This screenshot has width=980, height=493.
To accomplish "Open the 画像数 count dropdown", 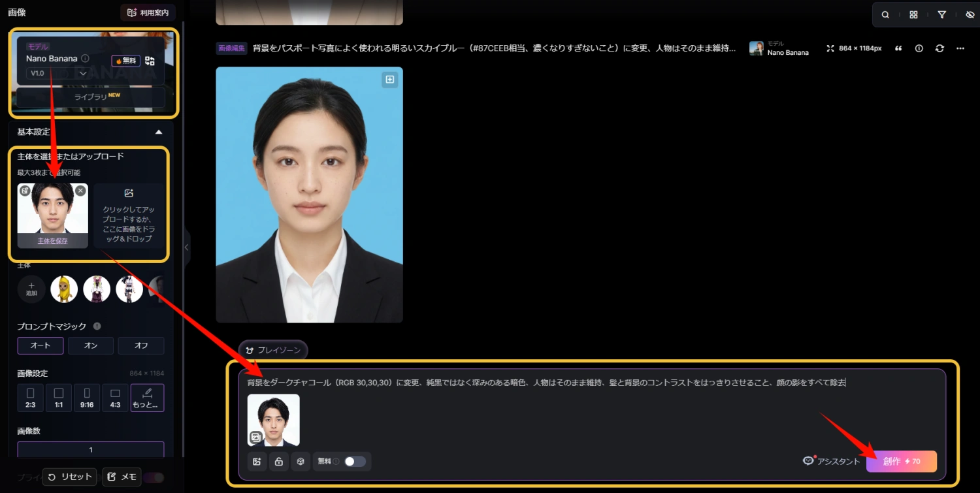I will pos(90,450).
